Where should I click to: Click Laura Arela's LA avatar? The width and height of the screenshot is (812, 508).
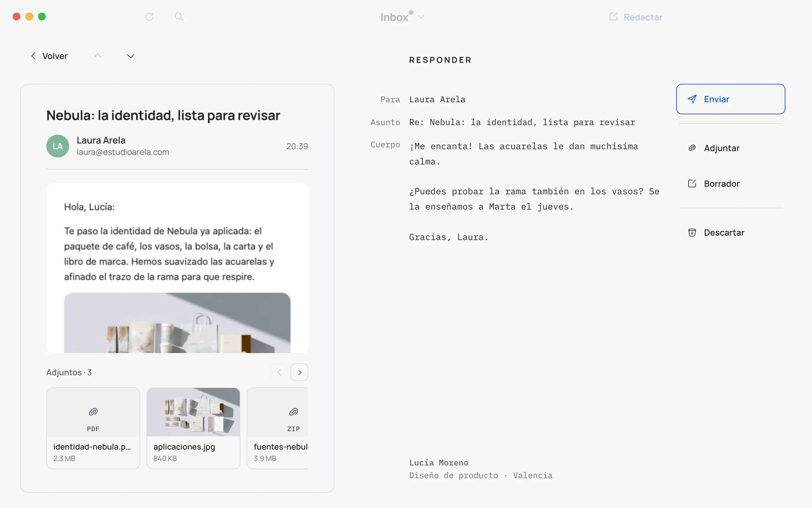coord(58,146)
